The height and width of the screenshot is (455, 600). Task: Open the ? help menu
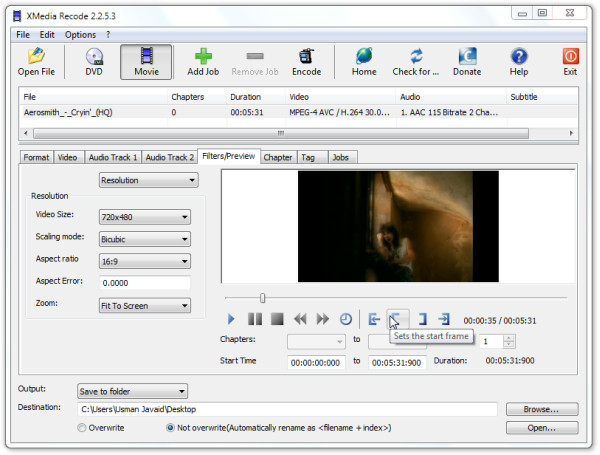(x=108, y=35)
